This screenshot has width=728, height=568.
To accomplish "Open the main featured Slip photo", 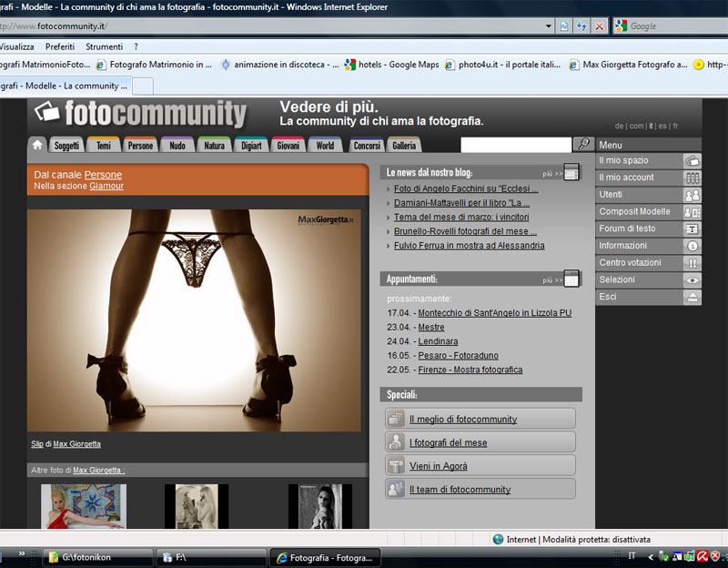I will (194, 320).
